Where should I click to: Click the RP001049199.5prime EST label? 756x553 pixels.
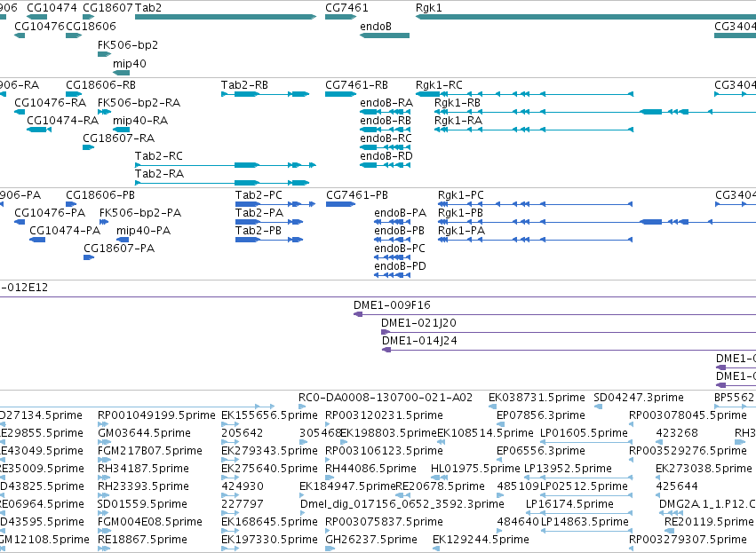[x=156, y=415]
